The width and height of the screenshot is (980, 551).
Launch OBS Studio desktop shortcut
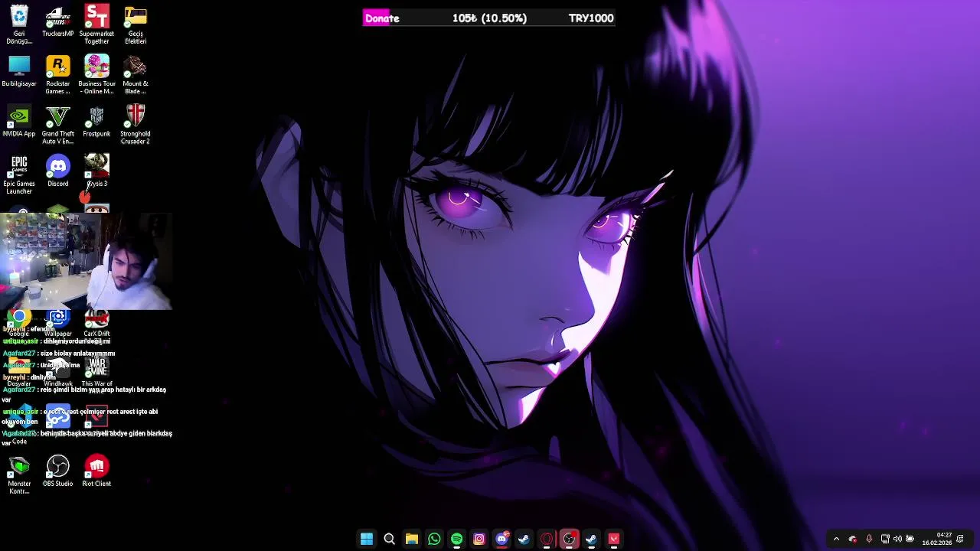57,471
